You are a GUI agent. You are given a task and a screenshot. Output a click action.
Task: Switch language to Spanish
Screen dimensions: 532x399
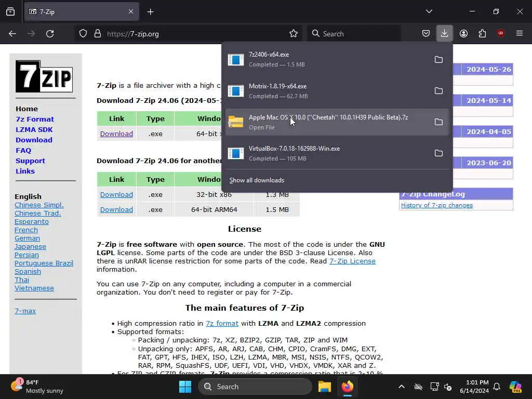[28, 271]
